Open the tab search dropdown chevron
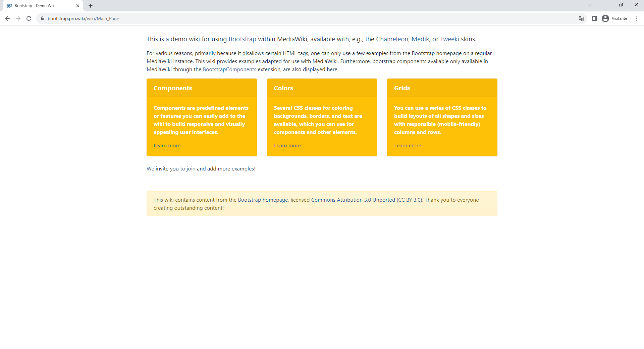Image resolution: width=644 pixels, height=349 pixels. [x=590, y=5]
